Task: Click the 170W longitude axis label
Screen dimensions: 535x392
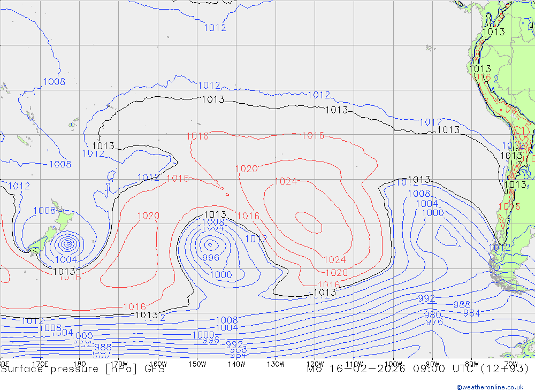Action: coord(119,364)
